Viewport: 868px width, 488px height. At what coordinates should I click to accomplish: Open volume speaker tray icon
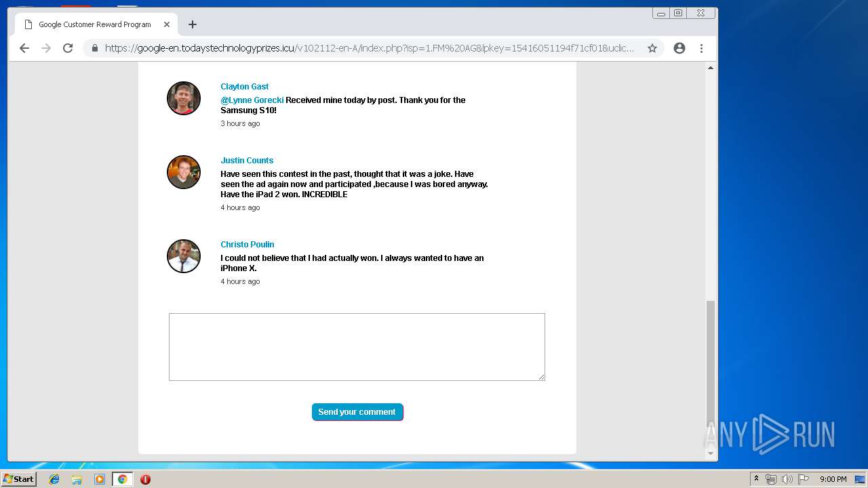coord(787,479)
